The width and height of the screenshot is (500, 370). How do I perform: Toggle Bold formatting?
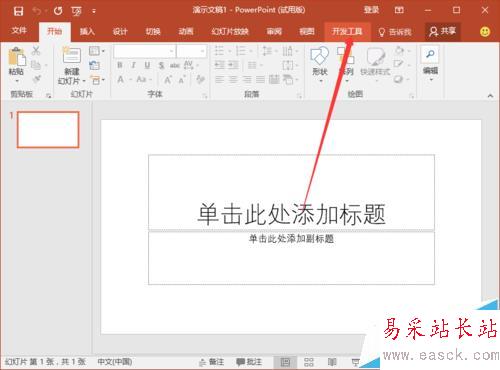click(x=120, y=65)
